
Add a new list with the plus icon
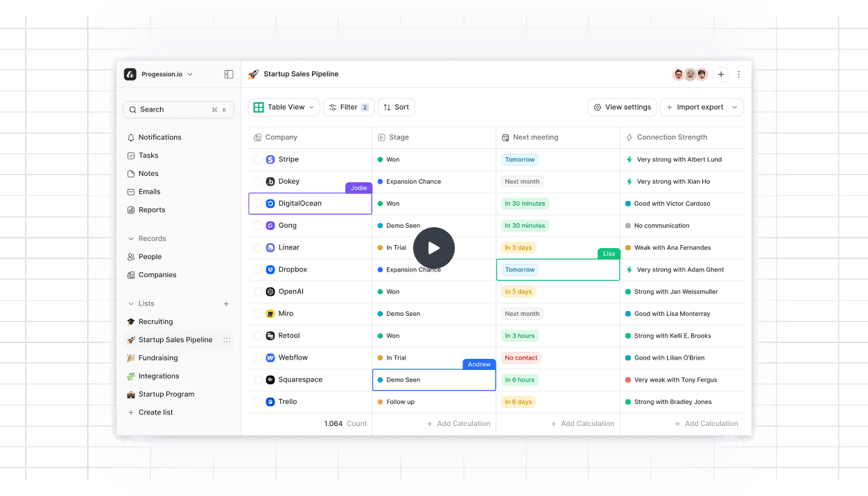226,303
